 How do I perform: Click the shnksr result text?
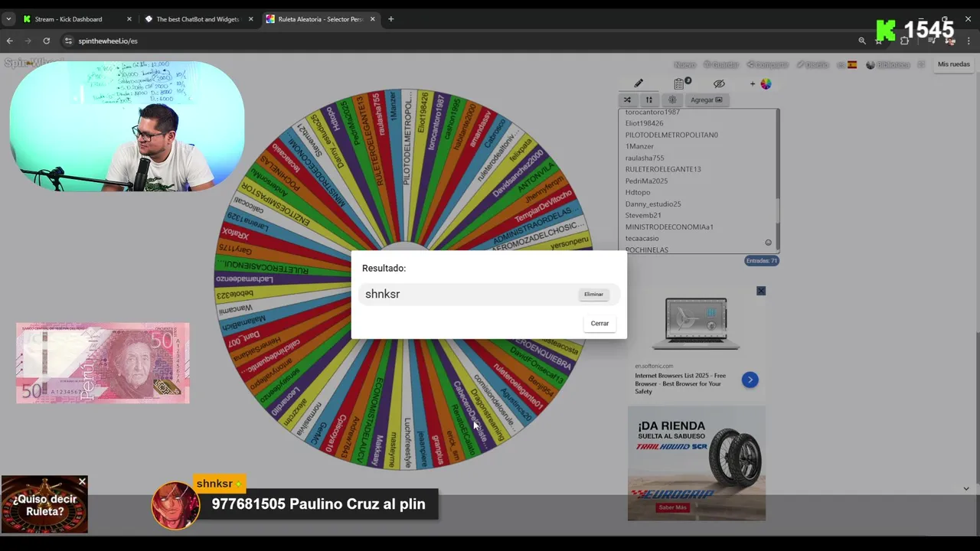pyautogui.click(x=382, y=294)
